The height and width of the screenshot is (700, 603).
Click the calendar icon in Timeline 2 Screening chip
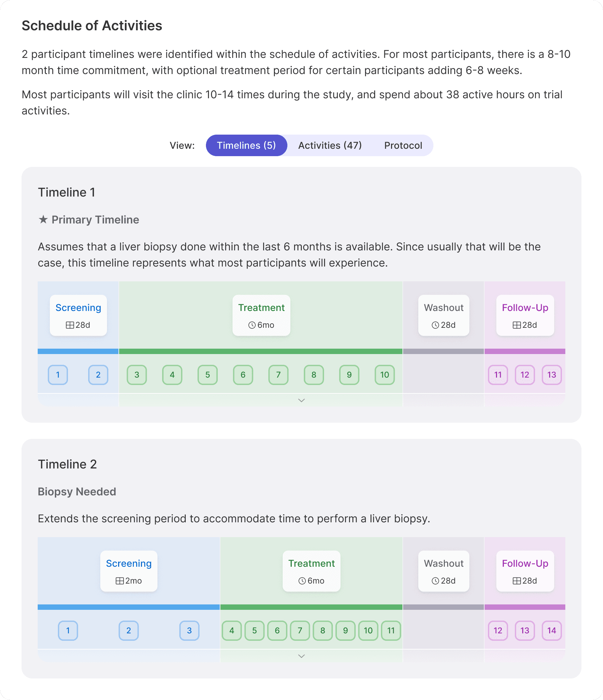[x=119, y=581]
